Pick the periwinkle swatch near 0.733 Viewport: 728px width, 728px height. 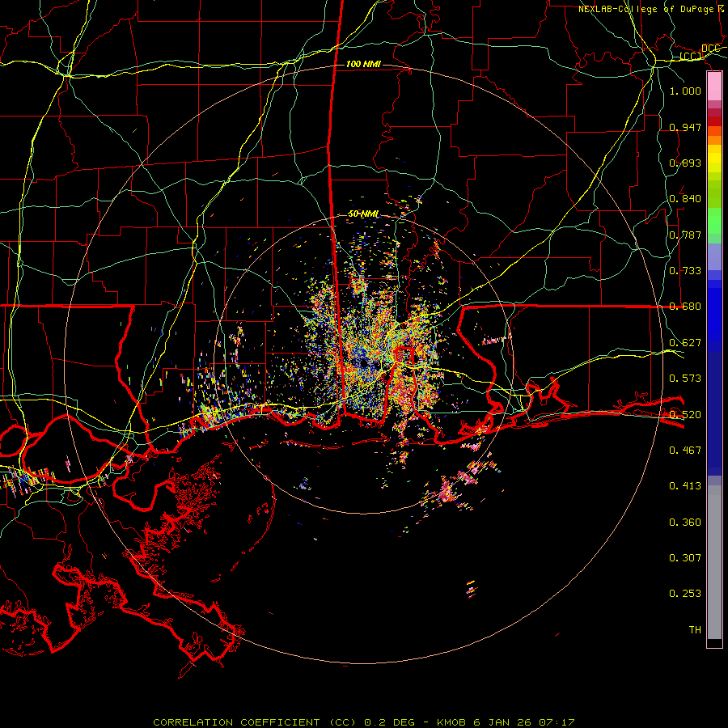[x=714, y=256]
